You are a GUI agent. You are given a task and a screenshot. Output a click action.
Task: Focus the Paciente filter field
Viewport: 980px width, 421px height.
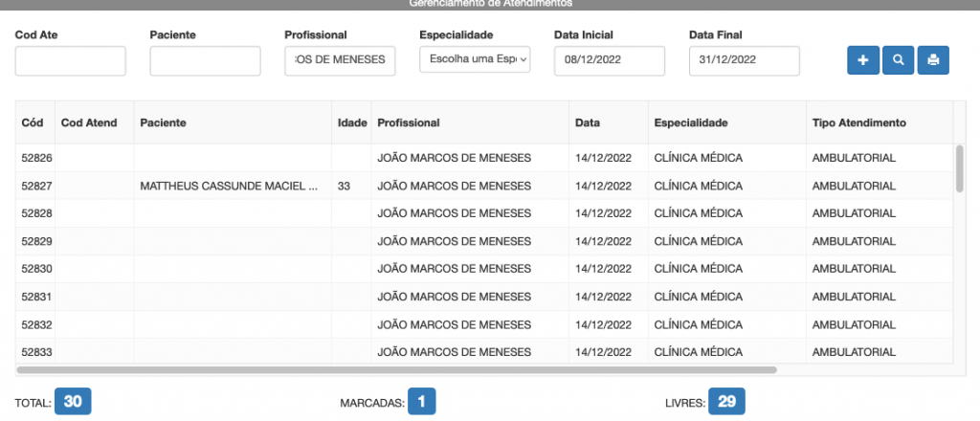tap(205, 60)
